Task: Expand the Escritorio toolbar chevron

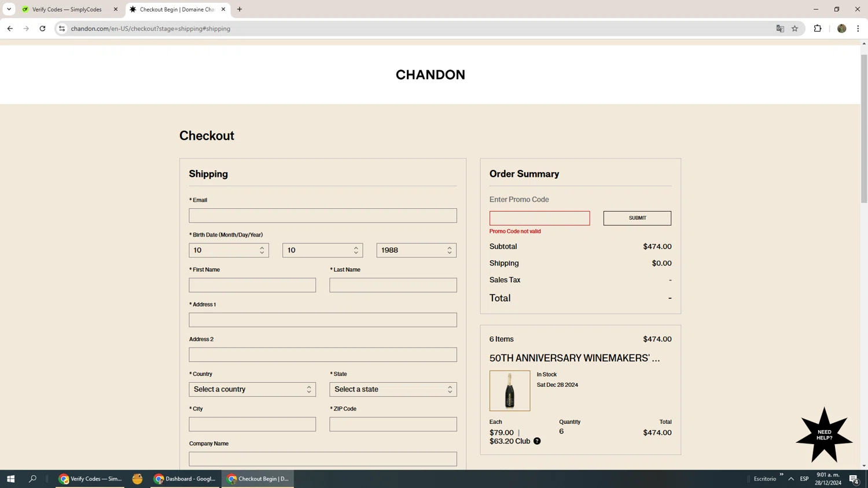Action: point(781,475)
